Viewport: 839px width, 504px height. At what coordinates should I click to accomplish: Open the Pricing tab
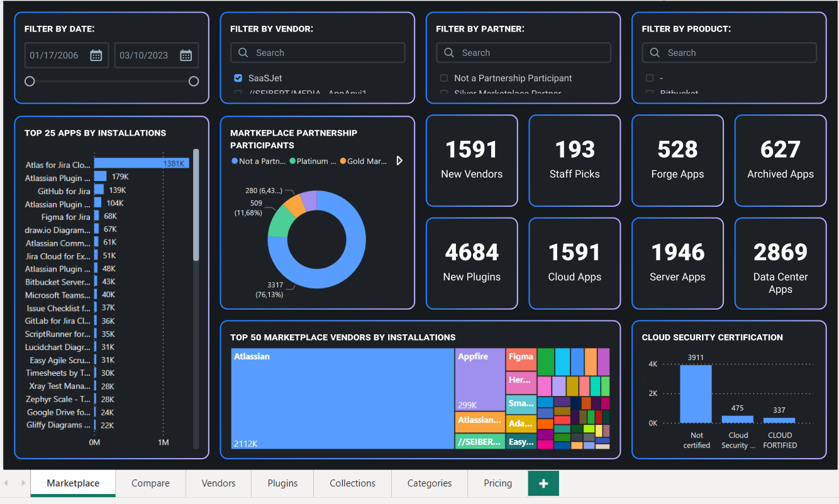497,483
